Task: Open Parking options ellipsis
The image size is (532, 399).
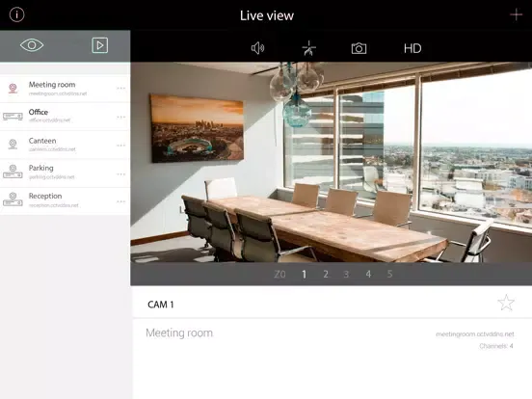Action: pyautogui.click(x=120, y=174)
